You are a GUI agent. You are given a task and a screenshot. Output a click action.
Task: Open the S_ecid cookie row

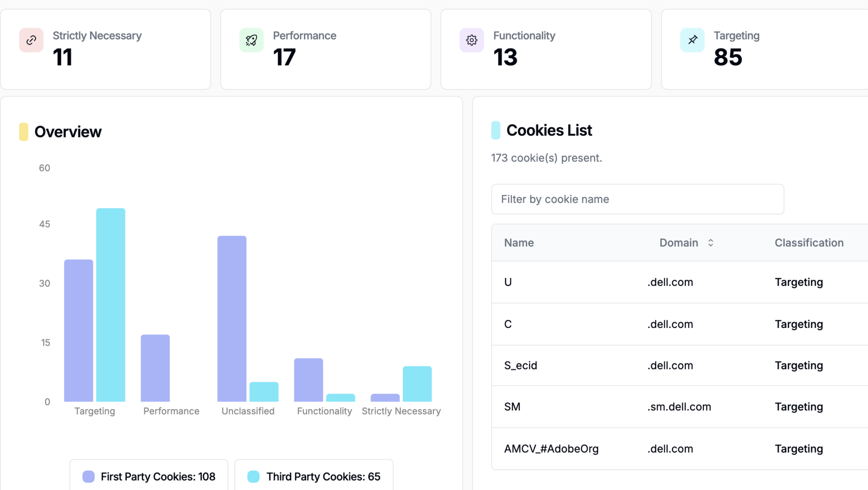(x=520, y=365)
